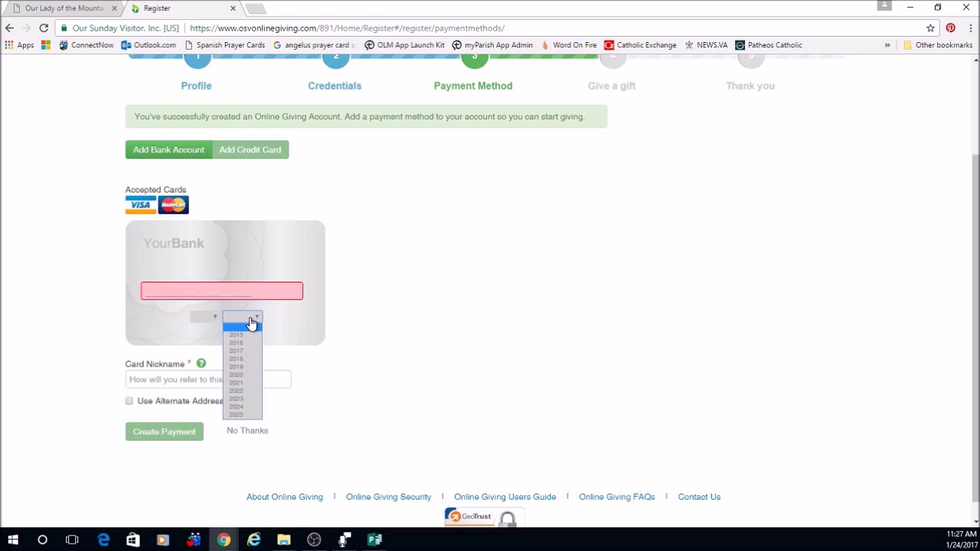Open the angelus prayer card bookmark
The height and width of the screenshot is (551, 980).
[x=314, y=45]
